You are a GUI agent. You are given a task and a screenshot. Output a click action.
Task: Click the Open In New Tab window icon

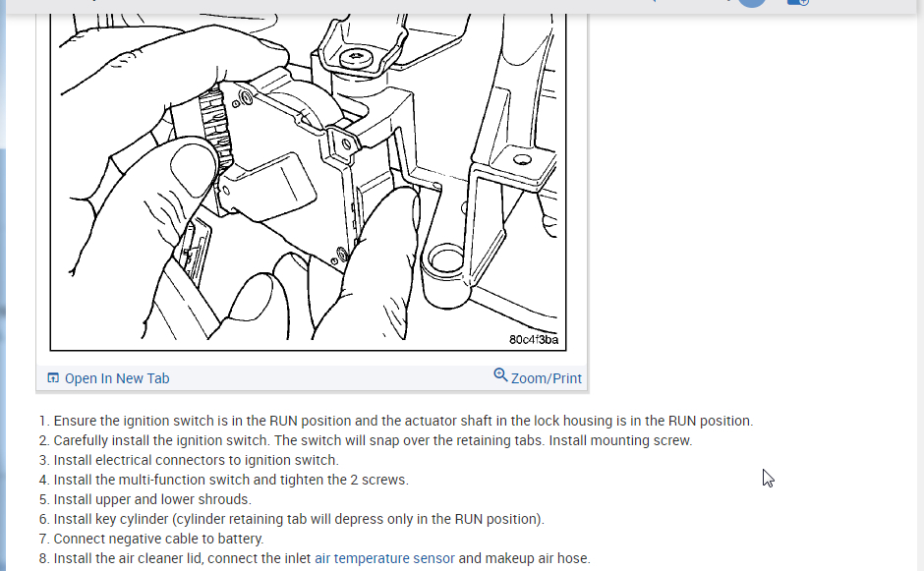tap(53, 377)
